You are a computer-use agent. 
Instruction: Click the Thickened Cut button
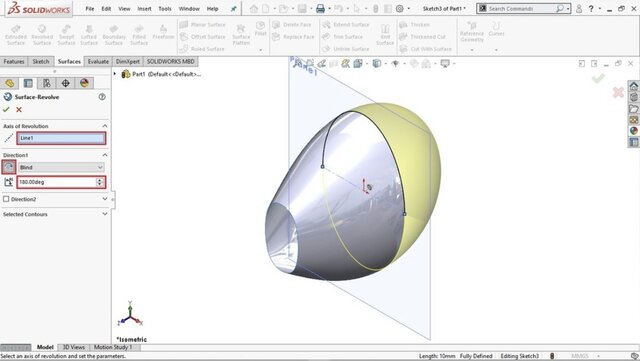click(x=422, y=37)
